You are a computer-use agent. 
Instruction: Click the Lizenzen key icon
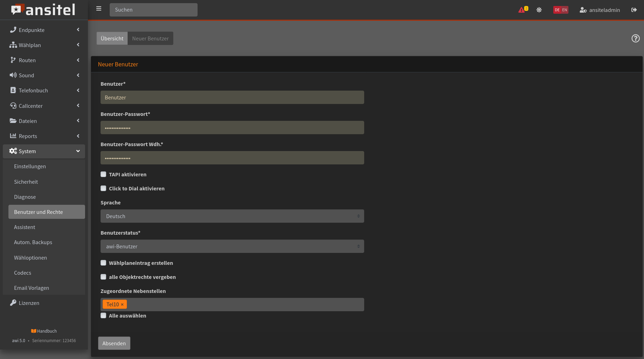(13, 303)
